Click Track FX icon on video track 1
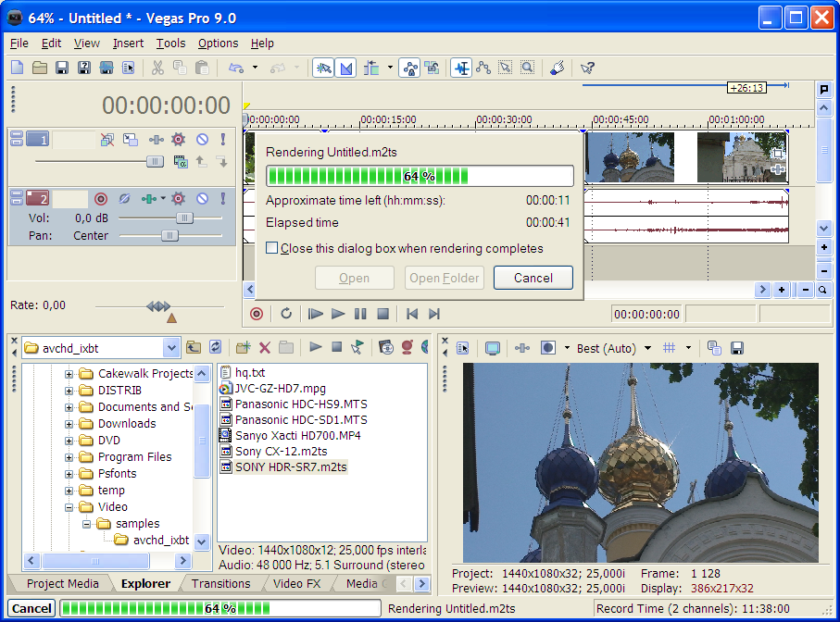840x622 pixels. (x=179, y=140)
